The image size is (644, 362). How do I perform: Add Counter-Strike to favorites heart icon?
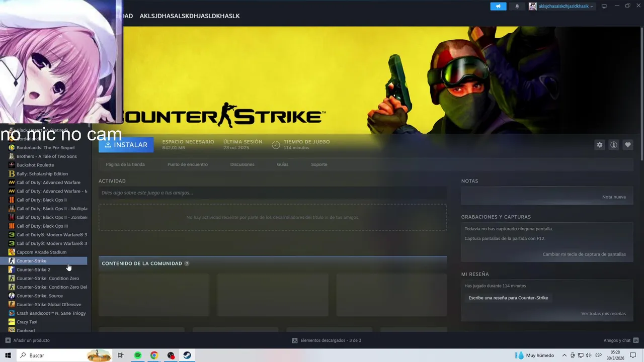click(627, 145)
